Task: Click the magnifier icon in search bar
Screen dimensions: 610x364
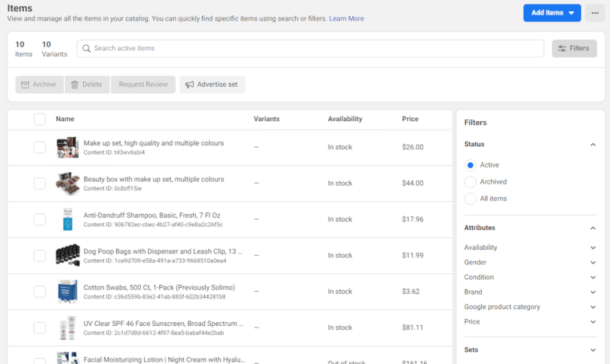Action: 86,49
